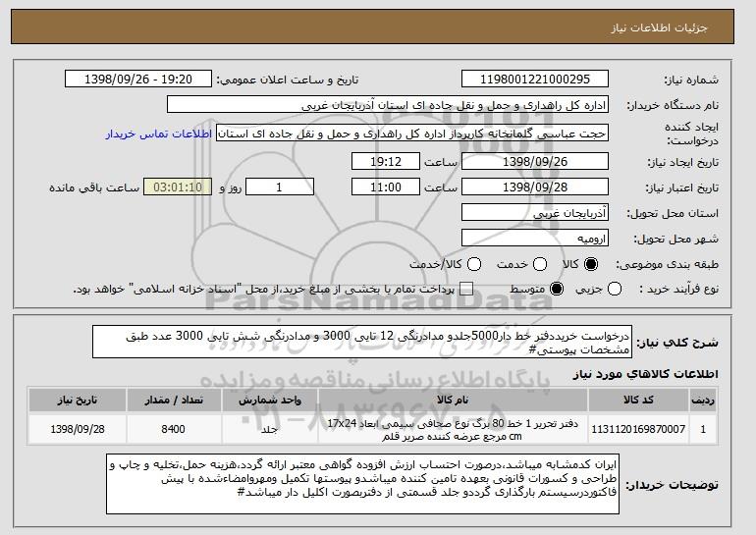This screenshot has height=535, width=756.
Task: Click the product name cell 'دفتر تحریر'
Action: point(453,429)
